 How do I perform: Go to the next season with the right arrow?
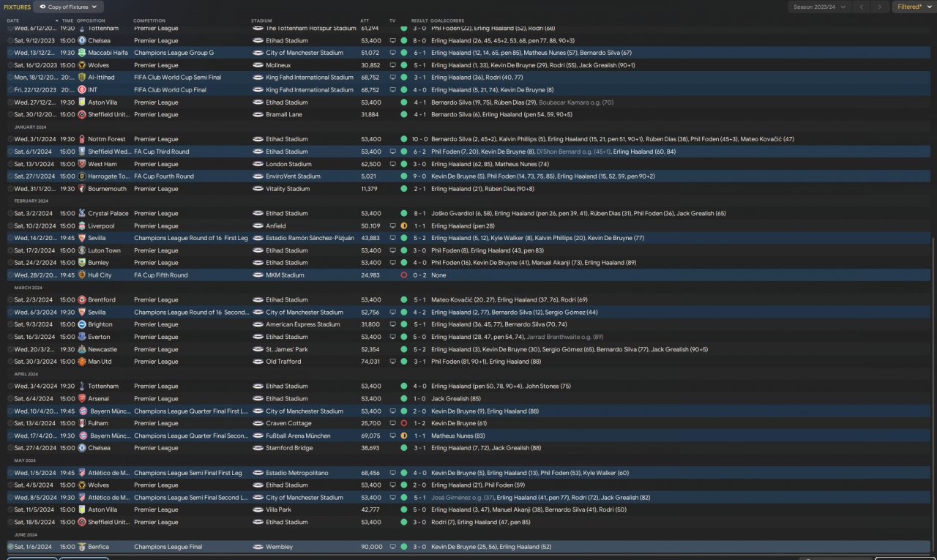881,7
